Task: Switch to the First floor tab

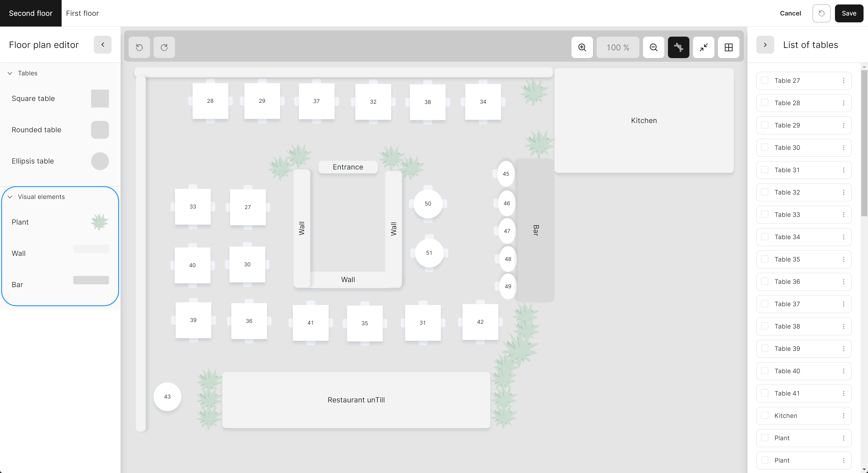Action: tap(82, 13)
